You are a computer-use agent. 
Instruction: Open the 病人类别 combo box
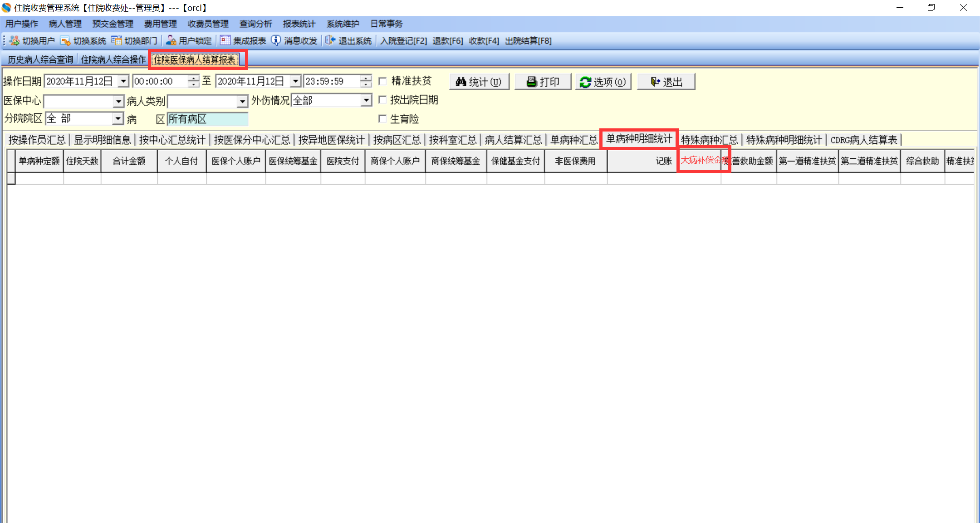pos(243,101)
